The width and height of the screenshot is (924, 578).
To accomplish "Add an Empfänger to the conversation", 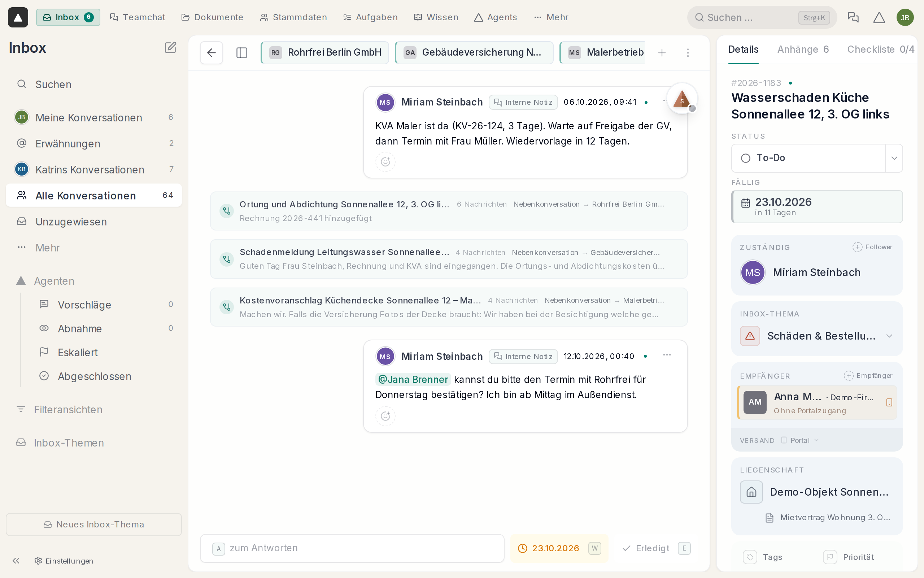I will (868, 375).
